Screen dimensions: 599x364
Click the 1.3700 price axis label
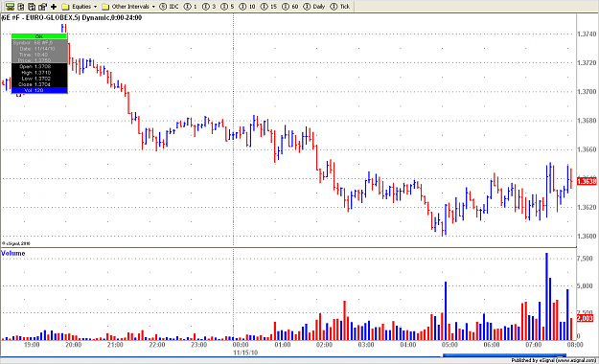pos(587,92)
